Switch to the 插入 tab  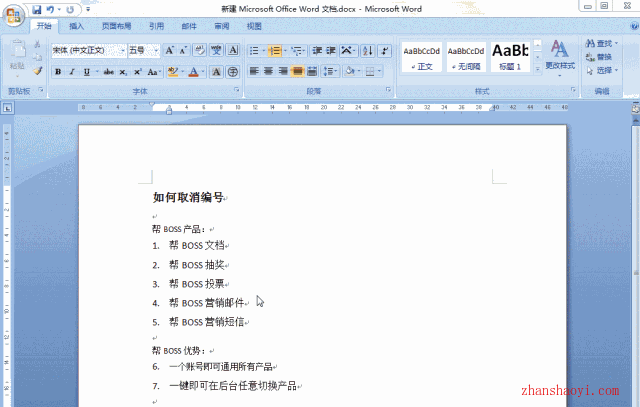[x=76, y=26]
